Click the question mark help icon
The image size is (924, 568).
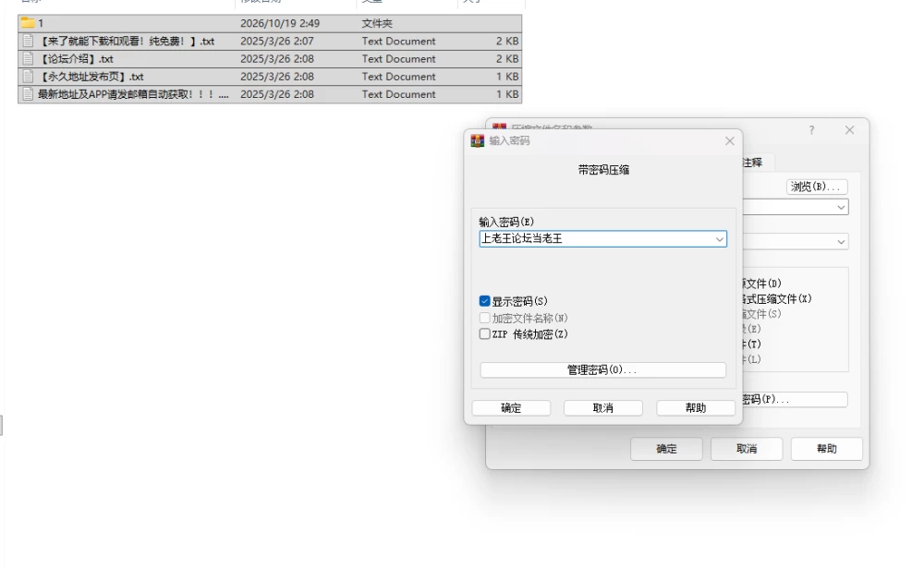coord(811,129)
